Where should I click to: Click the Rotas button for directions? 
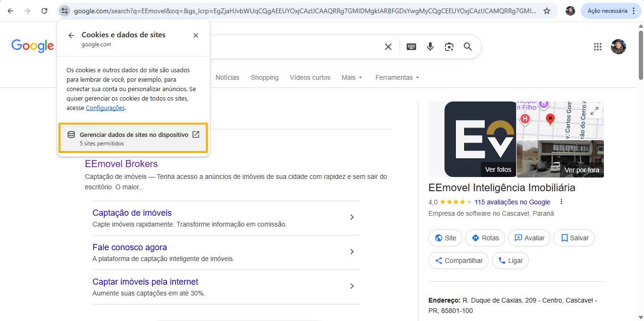pyautogui.click(x=485, y=238)
